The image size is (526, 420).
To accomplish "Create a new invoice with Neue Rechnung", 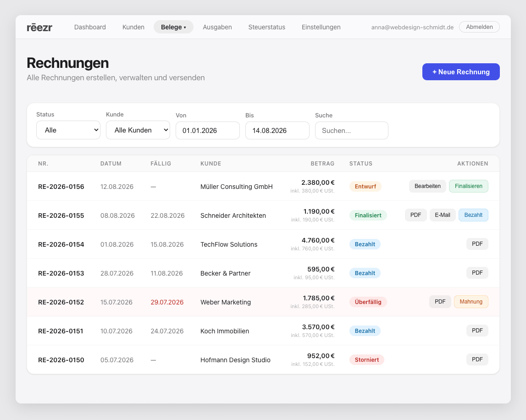I will (x=461, y=72).
